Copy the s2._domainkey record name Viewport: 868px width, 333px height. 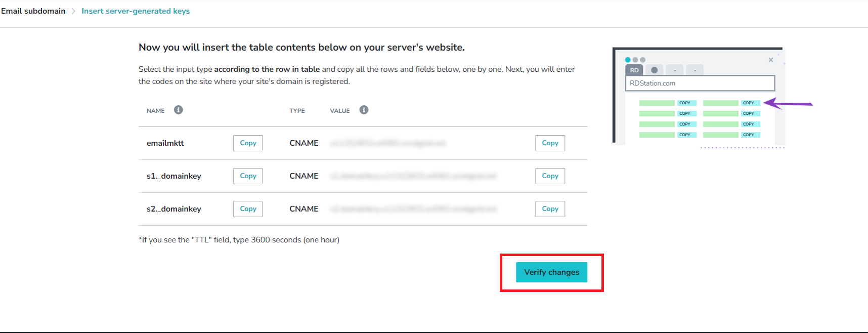[x=247, y=209]
